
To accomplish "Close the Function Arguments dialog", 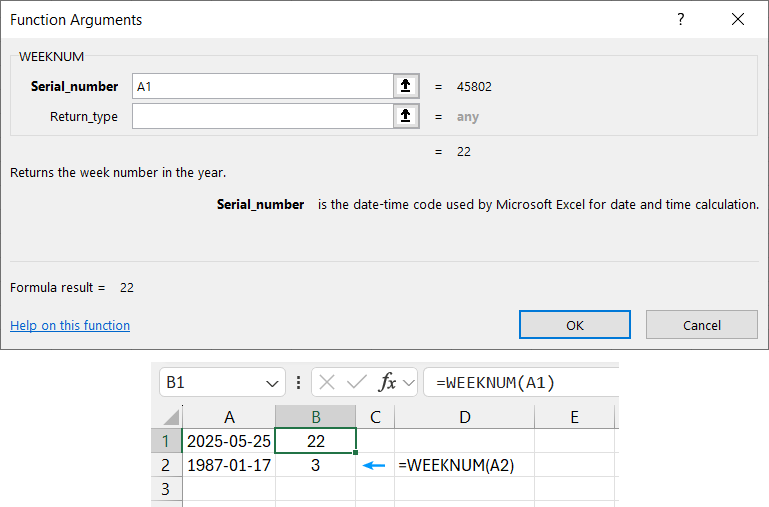I will [738, 20].
